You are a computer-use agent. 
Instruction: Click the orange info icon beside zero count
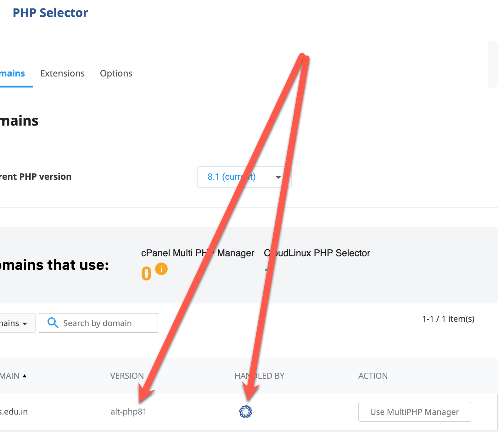(x=161, y=269)
